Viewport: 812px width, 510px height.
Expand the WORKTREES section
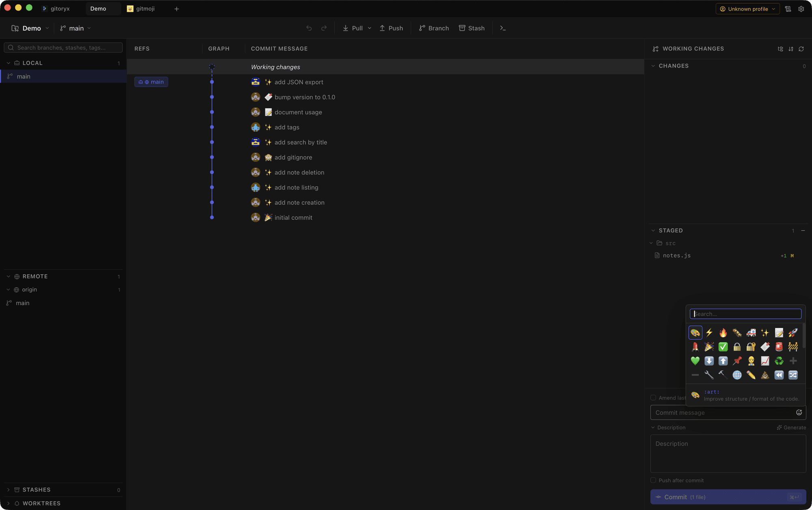(9, 503)
